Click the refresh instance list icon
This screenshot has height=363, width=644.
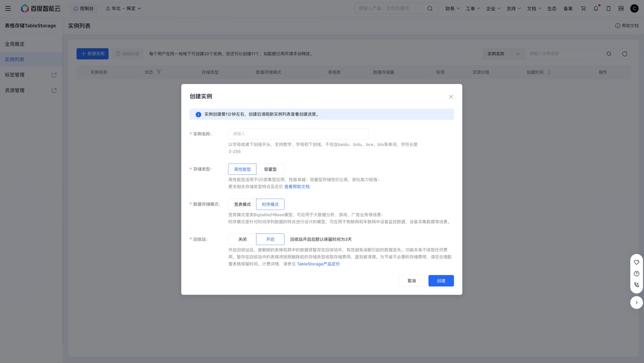click(x=624, y=54)
